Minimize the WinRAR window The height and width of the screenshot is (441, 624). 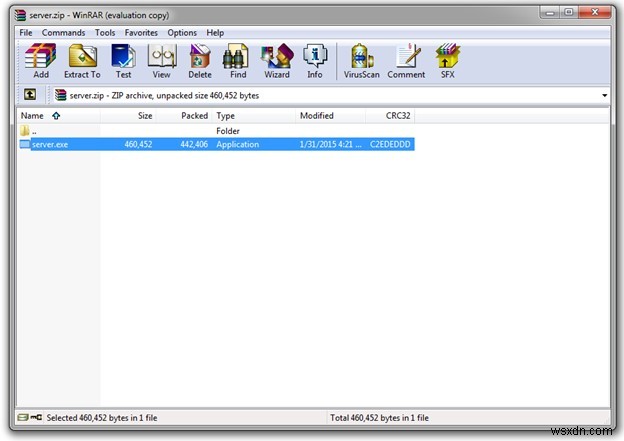[x=550, y=13]
